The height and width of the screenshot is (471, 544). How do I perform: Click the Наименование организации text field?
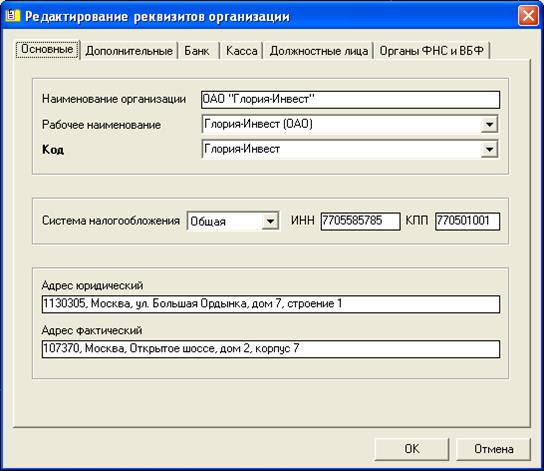click(350, 100)
